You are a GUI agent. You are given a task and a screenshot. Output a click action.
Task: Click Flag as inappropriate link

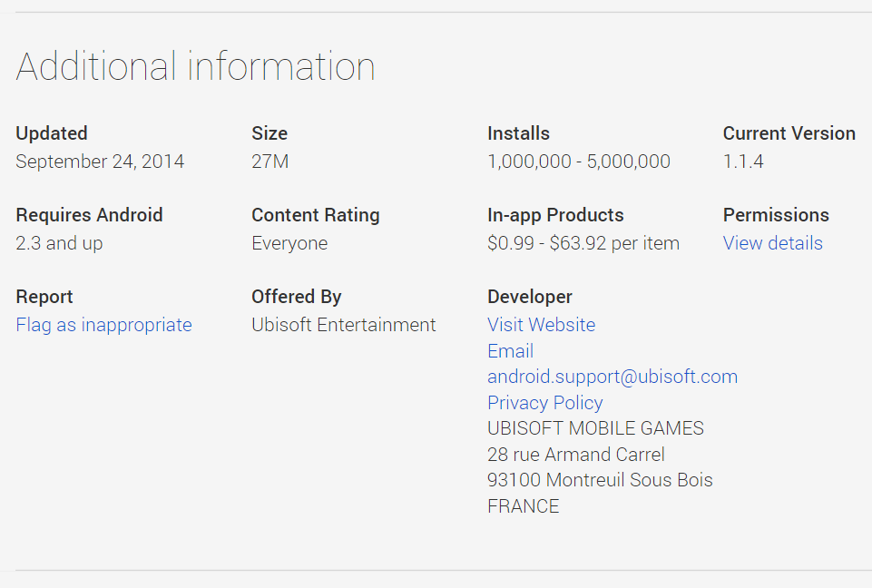(104, 325)
